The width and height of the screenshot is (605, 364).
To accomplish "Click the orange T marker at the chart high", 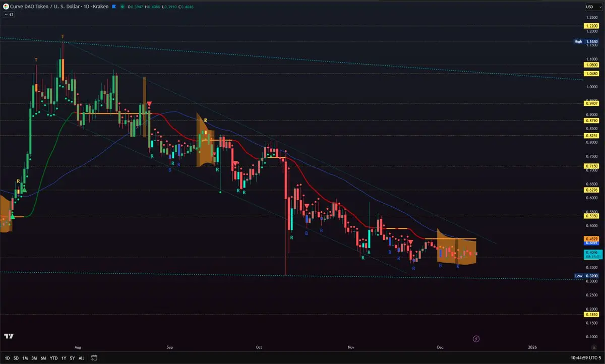I will [x=63, y=37].
